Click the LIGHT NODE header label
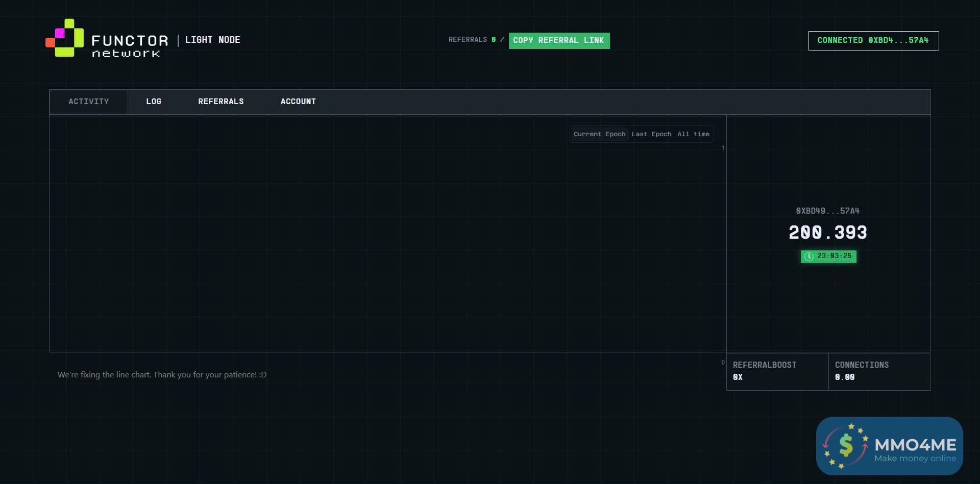Viewport: 980px width, 484px height. click(x=212, y=40)
